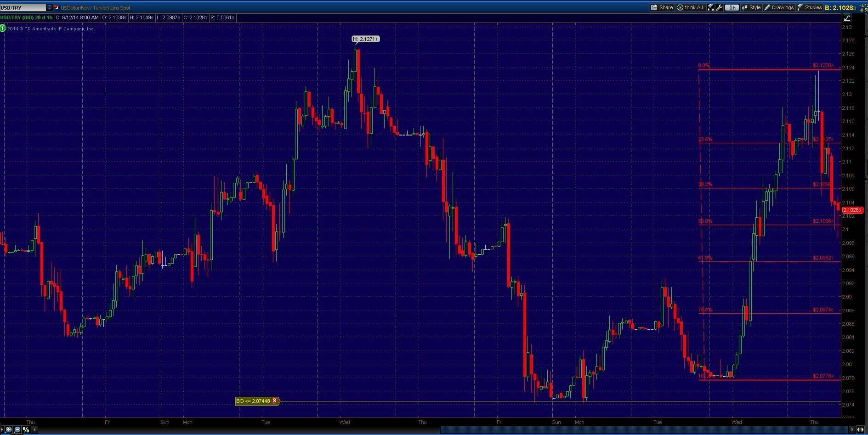The image size is (868, 435).
Task: Open the Drawings menu
Action: 779,7
